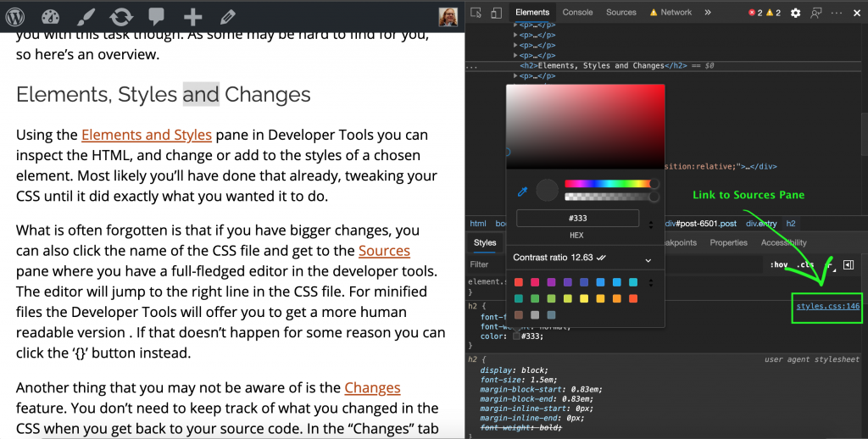The image size is (868, 439).
Task: Toggle the device emulation toolbar
Action: [496, 13]
